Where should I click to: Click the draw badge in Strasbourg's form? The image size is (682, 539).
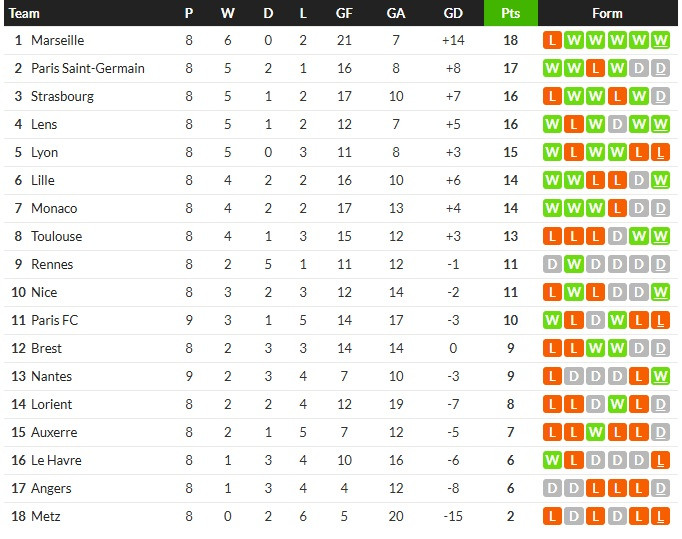(x=661, y=97)
